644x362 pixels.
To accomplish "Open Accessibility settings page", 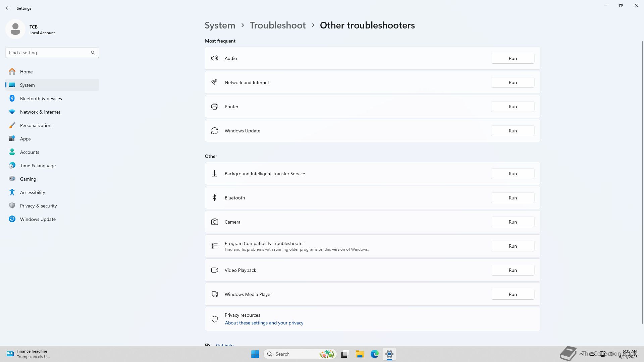I will click(33, 192).
